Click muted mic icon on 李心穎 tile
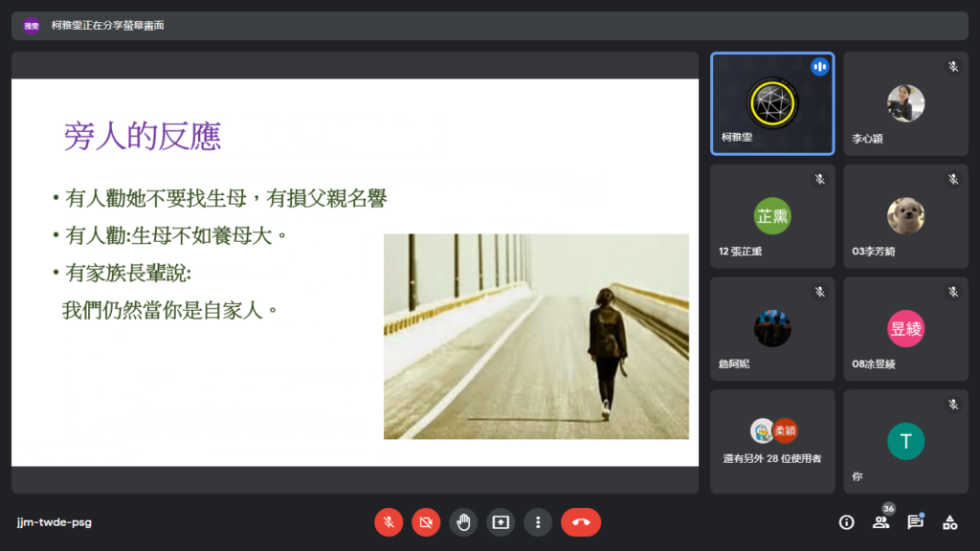Viewport: 980px width, 551px height. tap(953, 66)
